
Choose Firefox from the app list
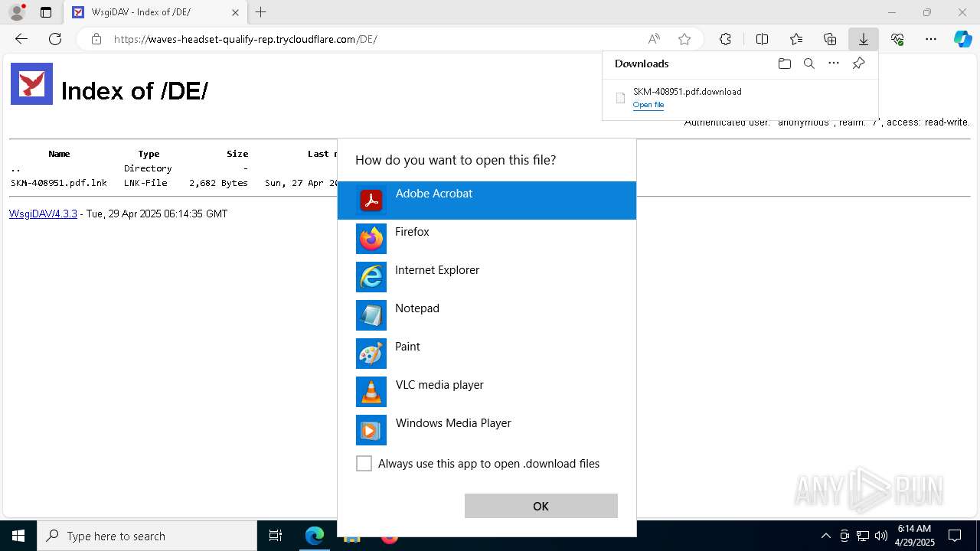[487, 239]
